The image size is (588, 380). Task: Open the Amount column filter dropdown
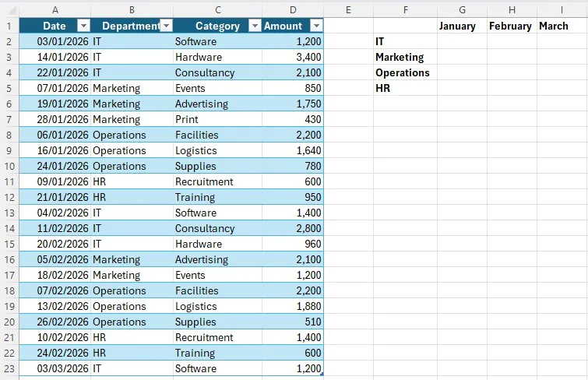[316, 26]
